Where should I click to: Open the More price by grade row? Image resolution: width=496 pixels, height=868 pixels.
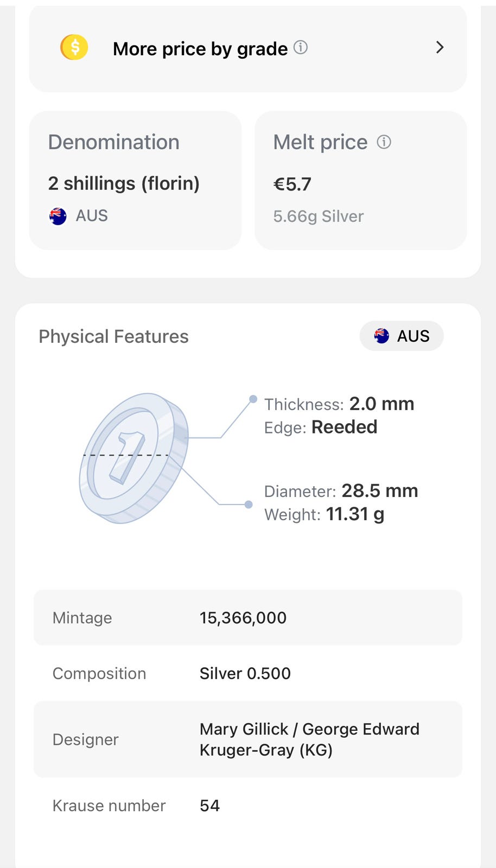click(x=247, y=49)
